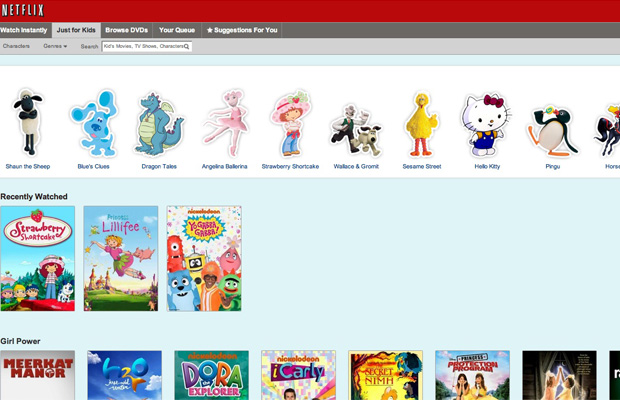Select the Blue's Clues character icon
Viewport: 620px width, 400px height.
click(x=93, y=122)
